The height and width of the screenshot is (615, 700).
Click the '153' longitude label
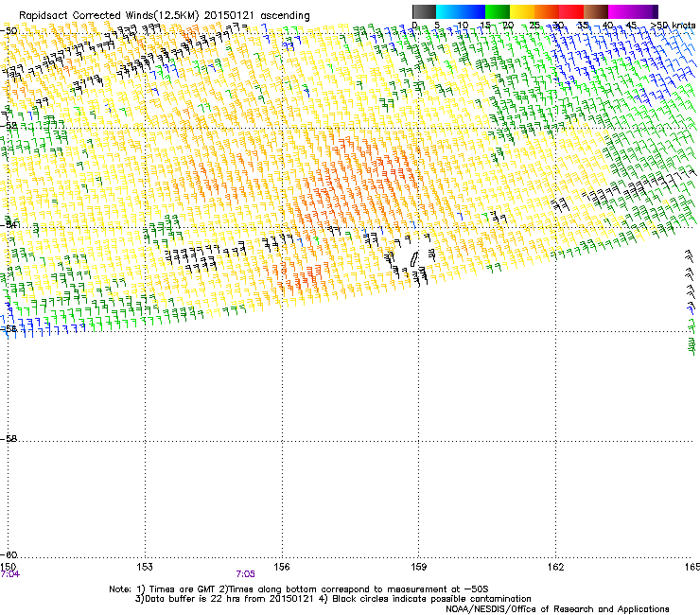coord(145,567)
